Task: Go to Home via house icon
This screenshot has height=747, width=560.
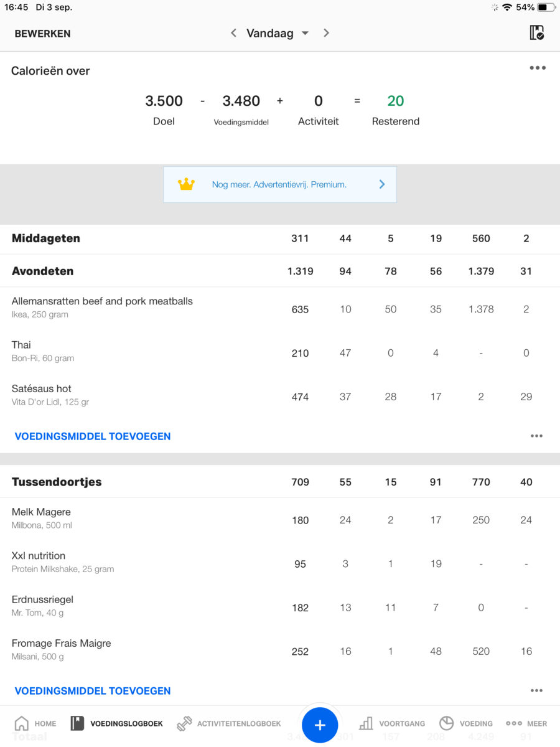Action: click(x=22, y=723)
